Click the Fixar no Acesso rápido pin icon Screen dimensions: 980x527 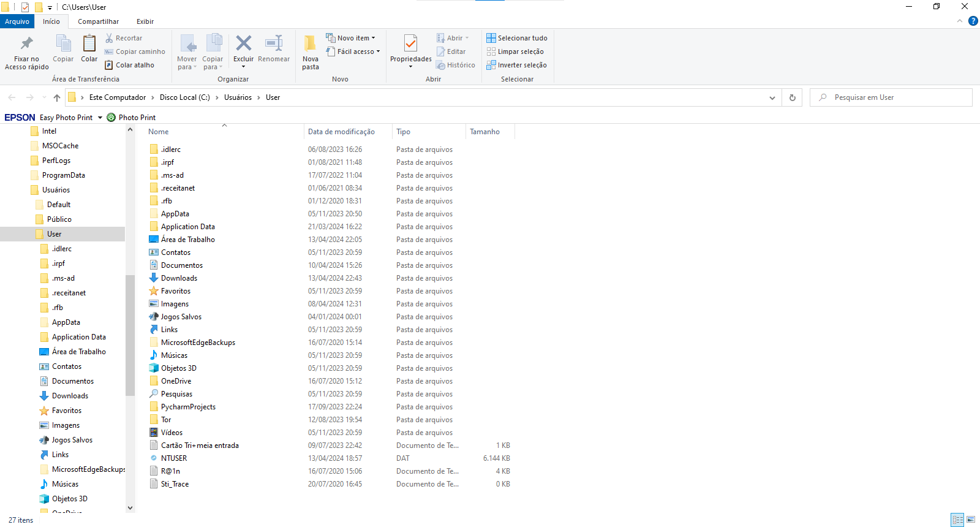(x=26, y=44)
